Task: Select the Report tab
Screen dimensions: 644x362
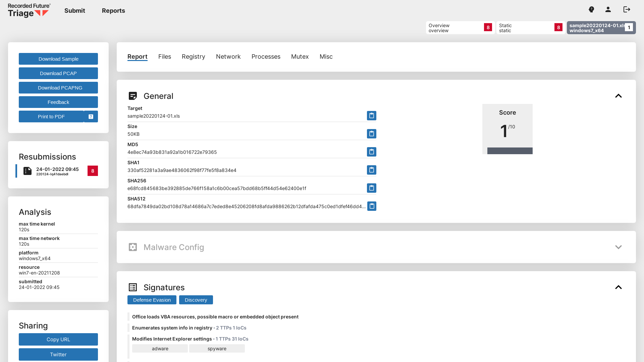Action: click(138, 57)
